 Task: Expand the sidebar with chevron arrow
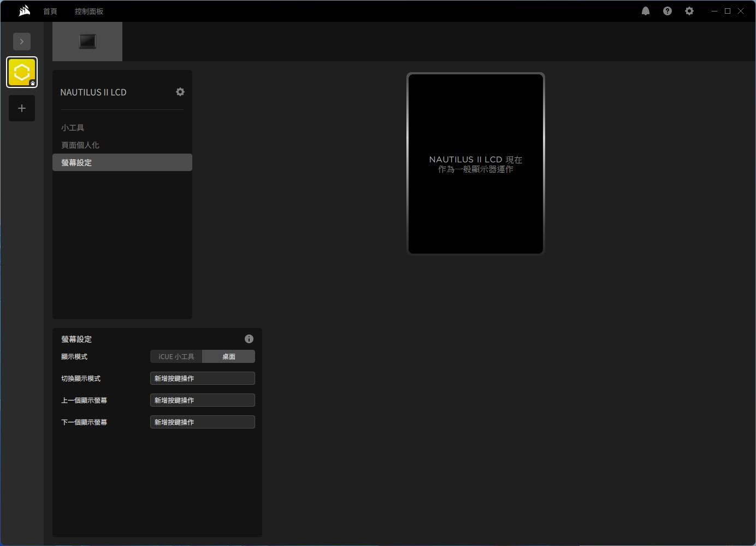(x=22, y=42)
